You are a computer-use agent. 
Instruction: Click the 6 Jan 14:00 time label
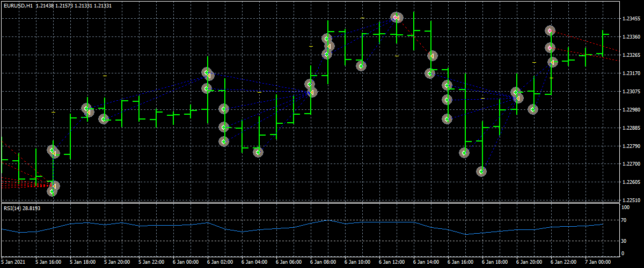[426, 263]
